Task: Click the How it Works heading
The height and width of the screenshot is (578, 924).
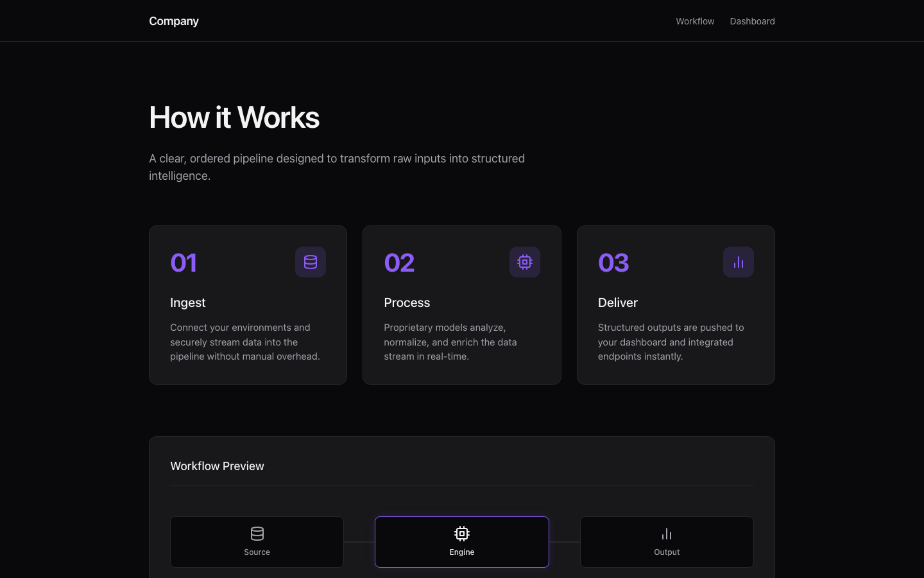Action: (x=234, y=118)
